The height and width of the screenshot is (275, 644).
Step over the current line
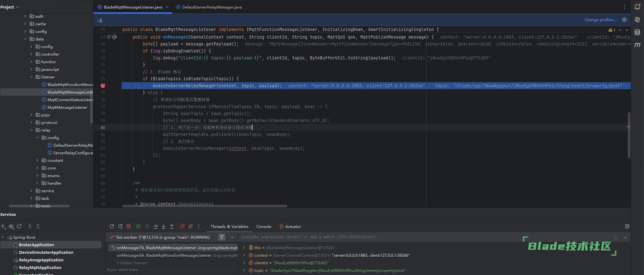[x=155, y=226]
